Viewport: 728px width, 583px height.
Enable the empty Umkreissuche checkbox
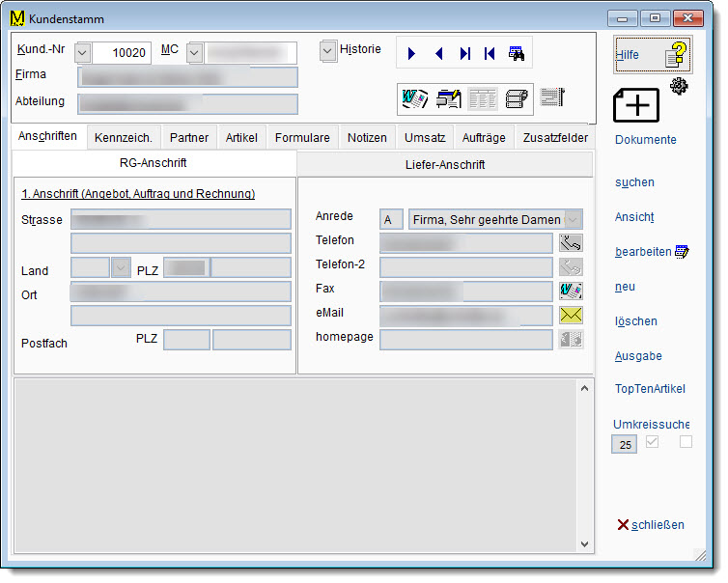point(686,443)
